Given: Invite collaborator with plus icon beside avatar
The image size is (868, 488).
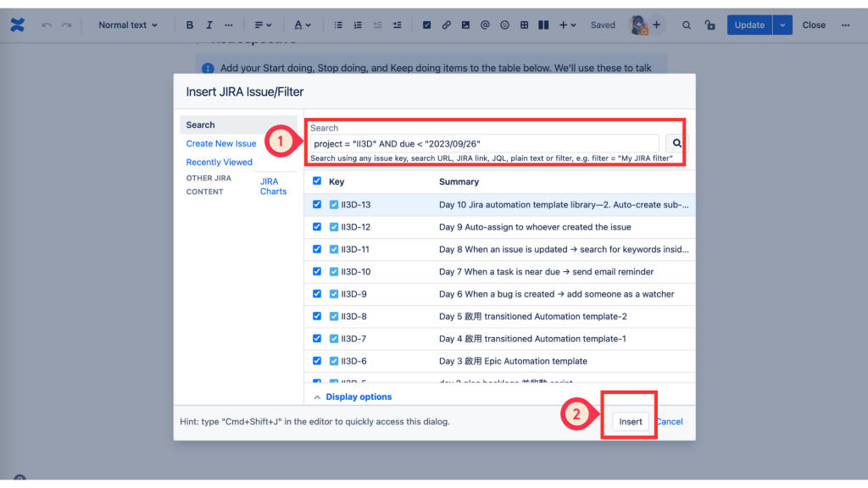Looking at the screenshot, I should (x=657, y=25).
